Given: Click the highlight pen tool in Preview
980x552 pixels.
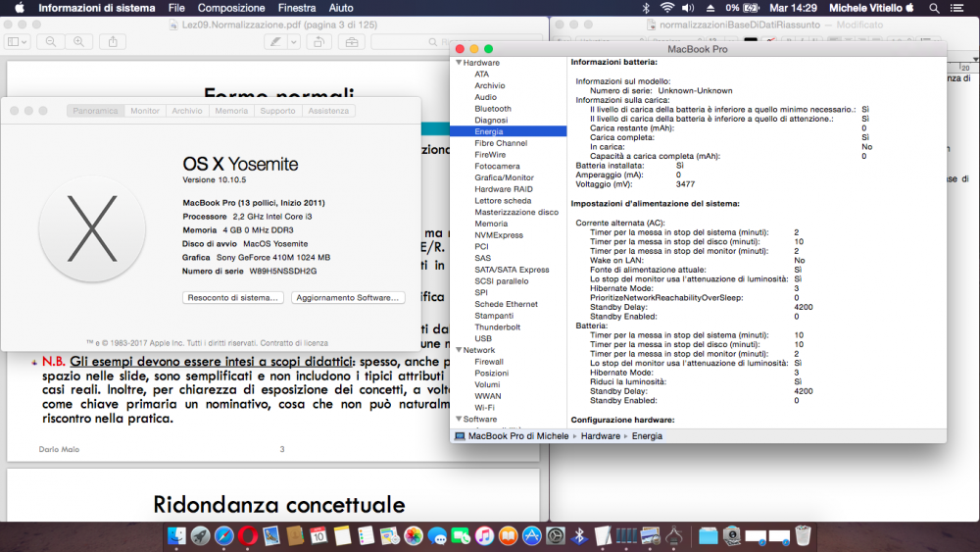Looking at the screenshot, I should [275, 42].
